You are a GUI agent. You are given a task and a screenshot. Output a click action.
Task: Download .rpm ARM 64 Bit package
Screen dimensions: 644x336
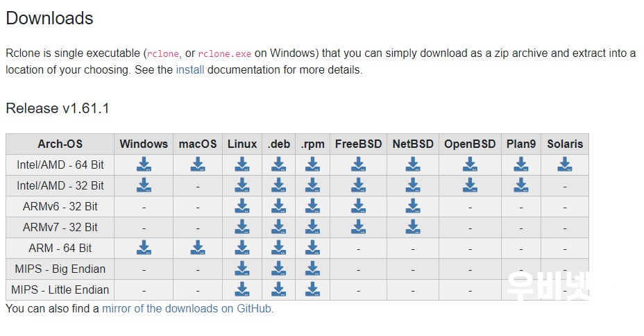pyautogui.click(x=312, y=248)
